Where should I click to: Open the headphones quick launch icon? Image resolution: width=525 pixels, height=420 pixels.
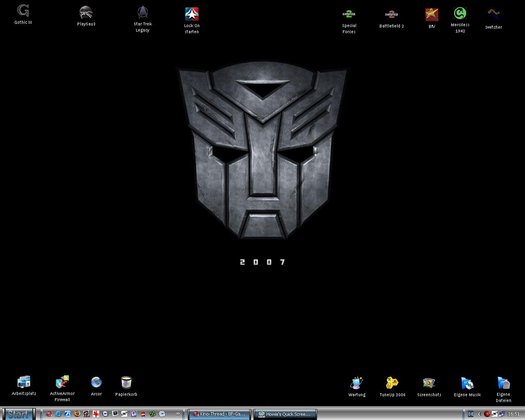tap(134, 414)
